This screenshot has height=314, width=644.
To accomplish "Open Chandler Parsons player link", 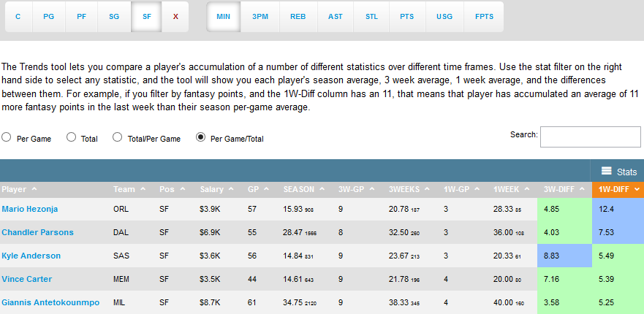I will click(x=37, y=232).
